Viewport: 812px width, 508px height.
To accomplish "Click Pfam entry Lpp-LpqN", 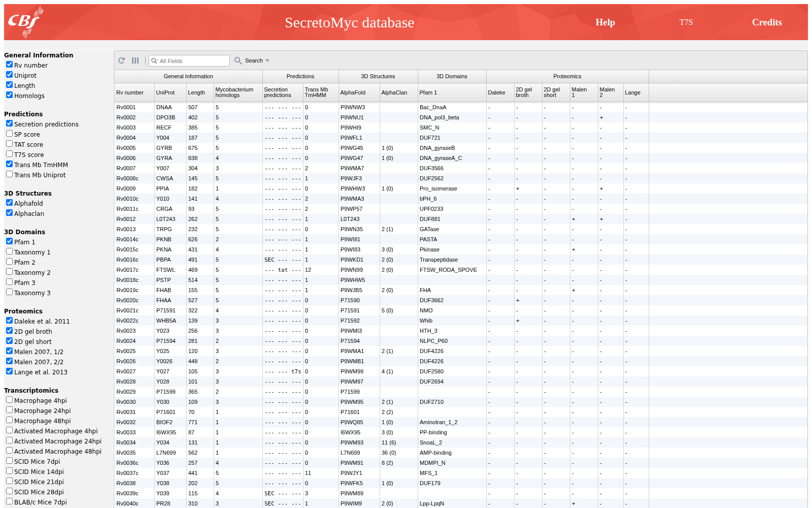I will 452,503.
